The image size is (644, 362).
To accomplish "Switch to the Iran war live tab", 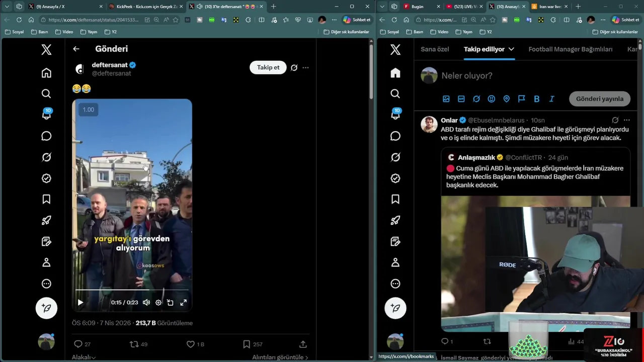I will tap(549, 7).
